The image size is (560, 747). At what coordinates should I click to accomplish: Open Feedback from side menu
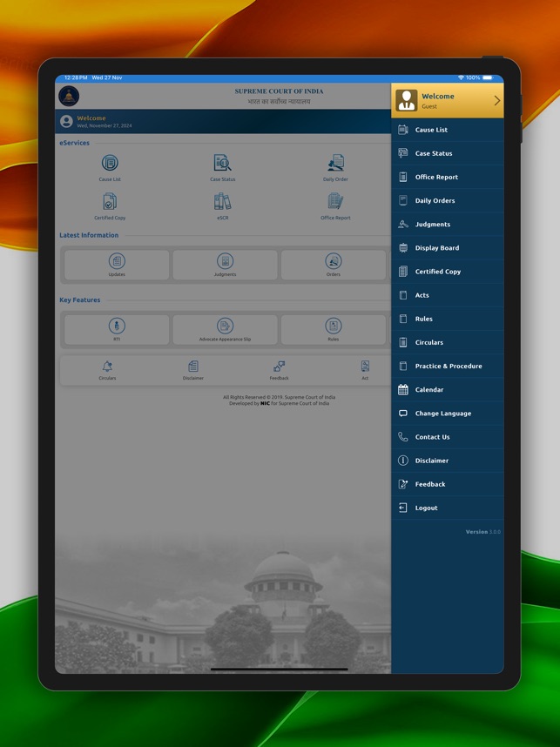(447, 484)
